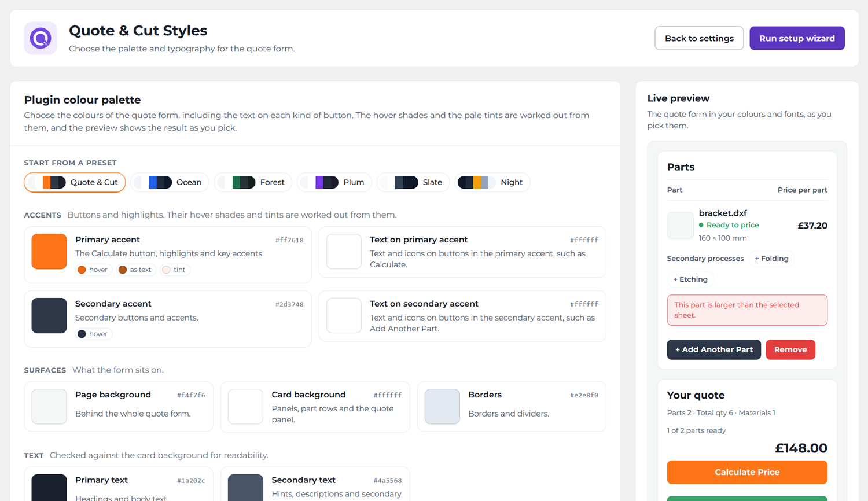Remove the part in live preview
Viewport: 868px width, 501px height.
coord(790,349)
